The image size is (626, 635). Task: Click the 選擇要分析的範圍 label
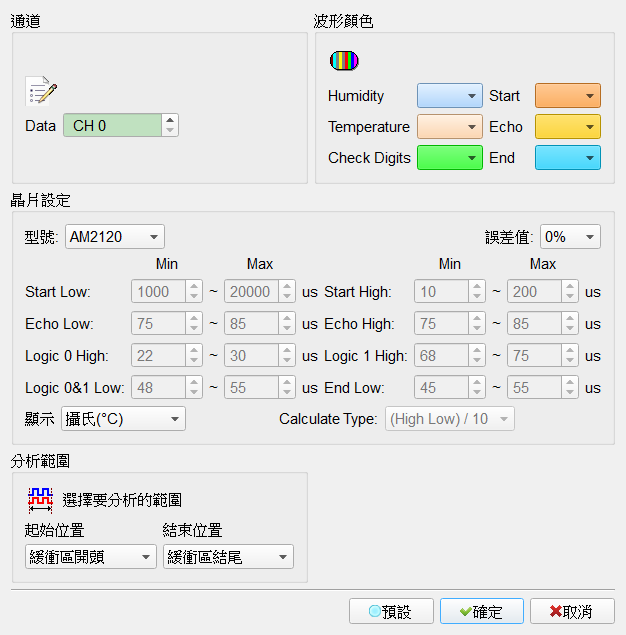click(122, 501)
